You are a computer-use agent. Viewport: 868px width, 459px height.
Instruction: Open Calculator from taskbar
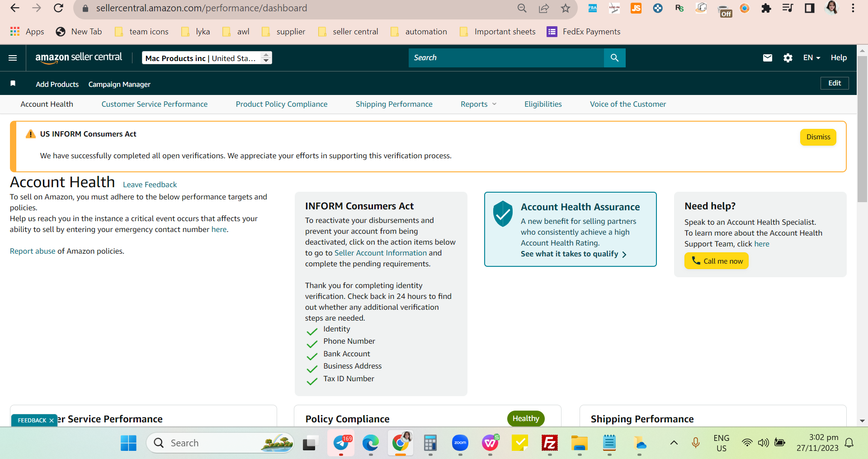(x=430, y=443)
